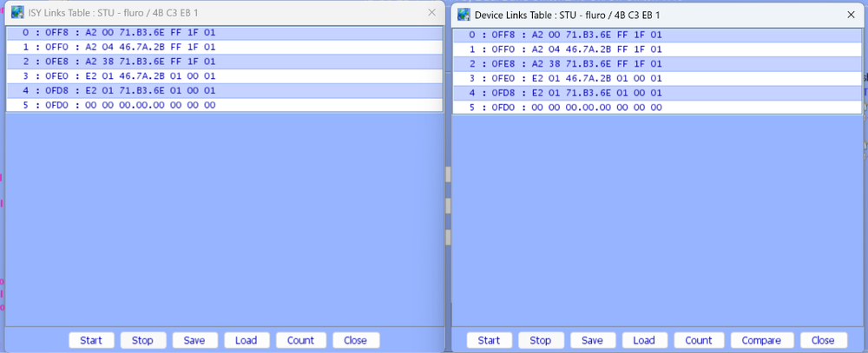Select row 4 : 0FD8 in ISY Links Table
This screenshot has width=868, height=353.
(224, 90)
